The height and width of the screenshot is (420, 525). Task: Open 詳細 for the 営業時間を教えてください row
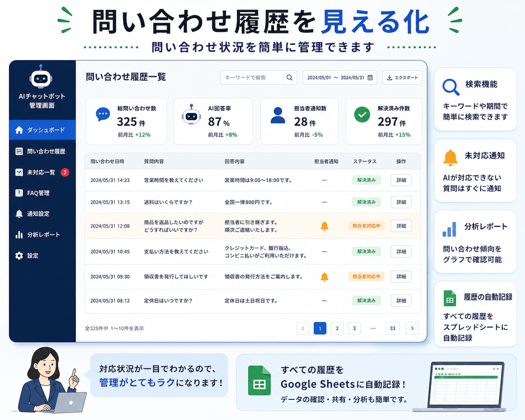pyautogui.click(x=401, y=180)
